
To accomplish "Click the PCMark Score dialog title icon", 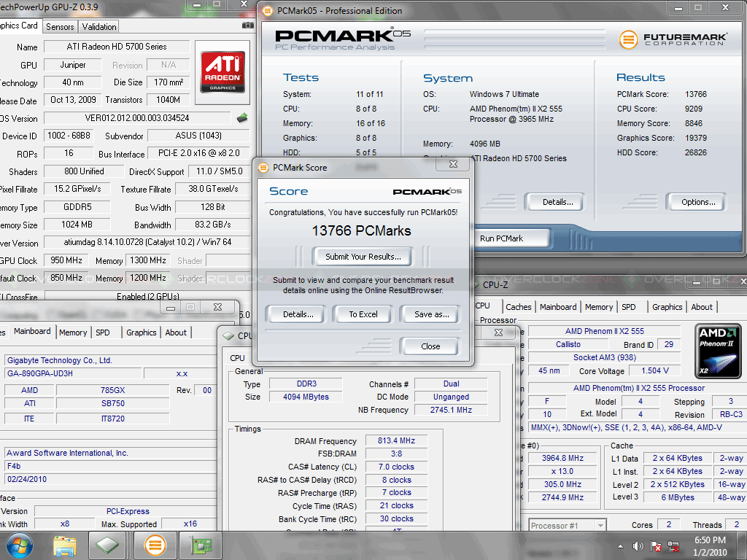I will [x=263, y=168].
